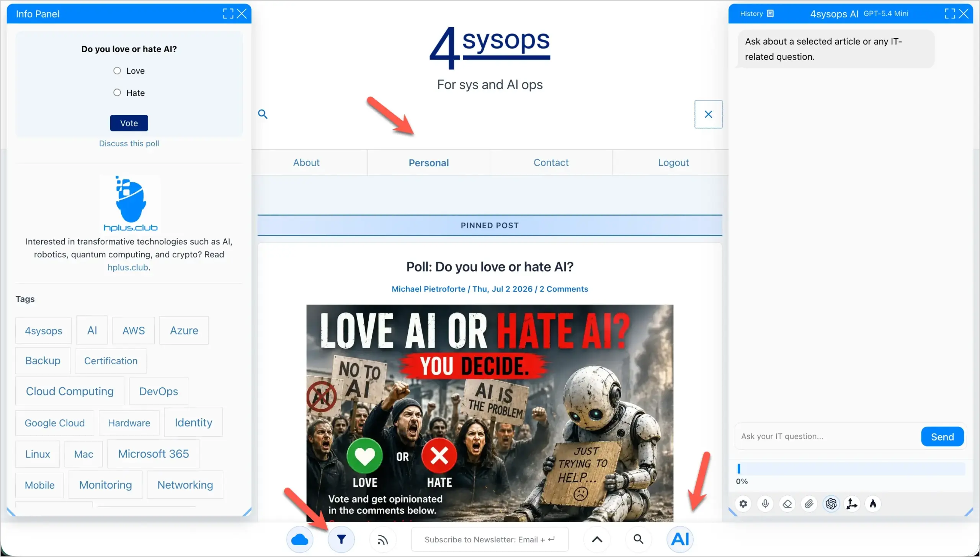Submit the poll with Vote button
980x557 pixels.
coord(129,123)
